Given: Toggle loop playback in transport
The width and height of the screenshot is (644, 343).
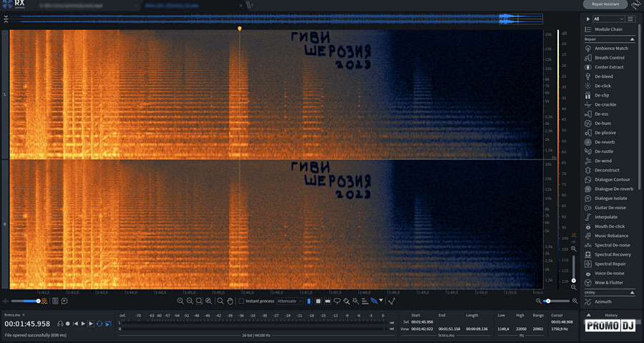Looking at the screenshot, I should coord(99,324).
